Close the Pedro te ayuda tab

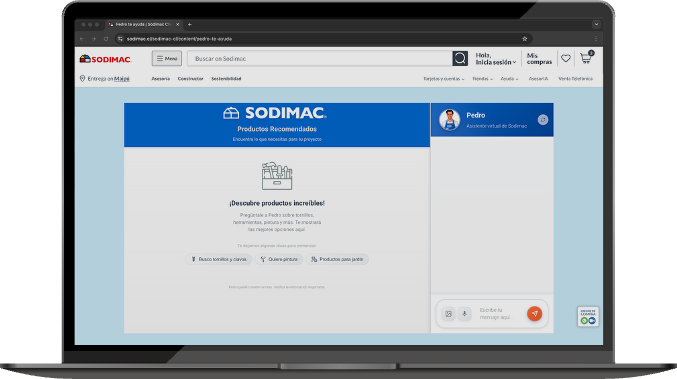click(177, 25)
